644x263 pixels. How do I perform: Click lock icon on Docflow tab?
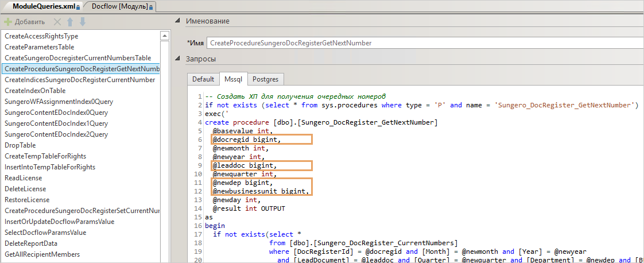click(x=150, y=7)
